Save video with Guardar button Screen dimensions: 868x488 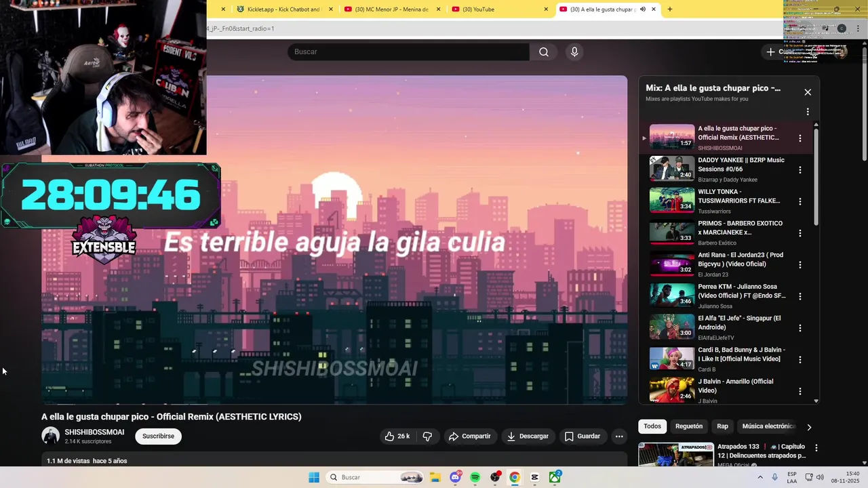pyautogui.click(x=583, y=436)
